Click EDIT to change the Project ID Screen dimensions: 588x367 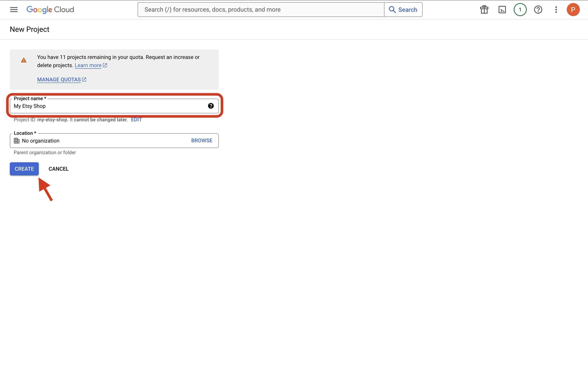136,119
